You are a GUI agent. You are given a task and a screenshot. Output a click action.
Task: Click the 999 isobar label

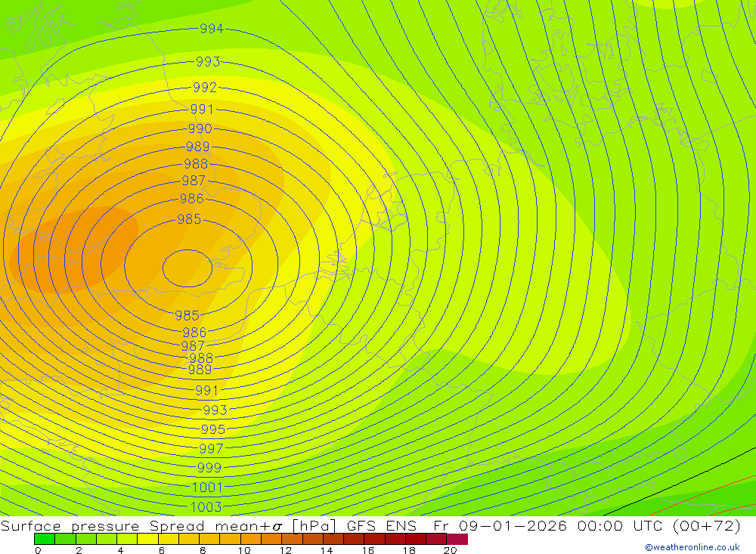click(x=209, y=468)
